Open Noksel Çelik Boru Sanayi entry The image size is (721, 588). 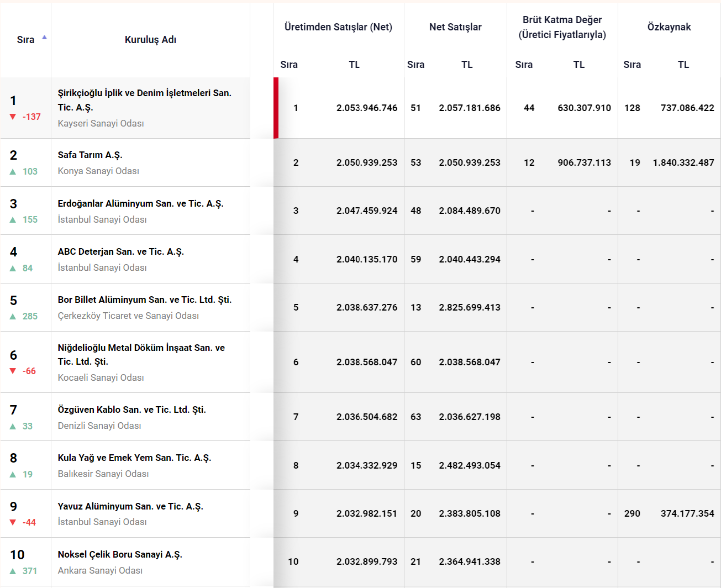[x=120, y=554]
